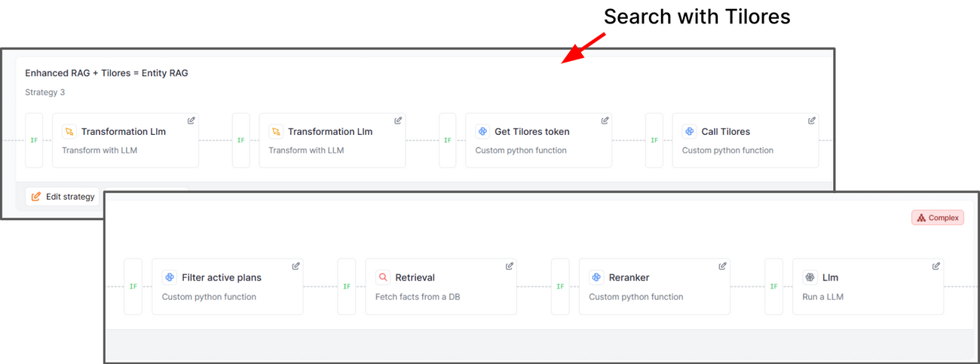Click edit pencil on first Transformation Llm card
This screenshot has width=980, height=364.
click(191, 121)
